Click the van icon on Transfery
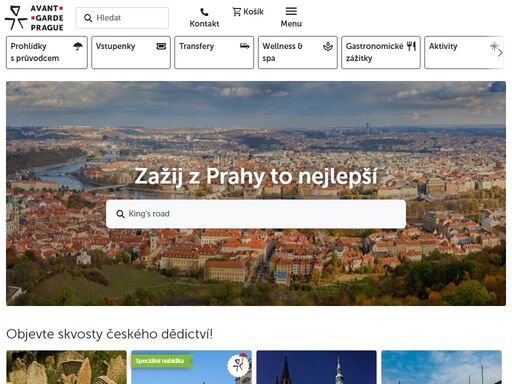Image resolution: width=512 pixels, height=384 pixels. click(245, 46)
